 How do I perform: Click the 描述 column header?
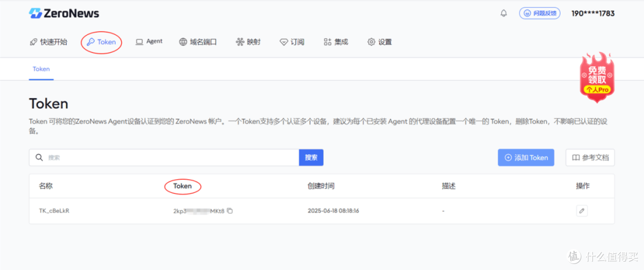[x=448, y=186]
